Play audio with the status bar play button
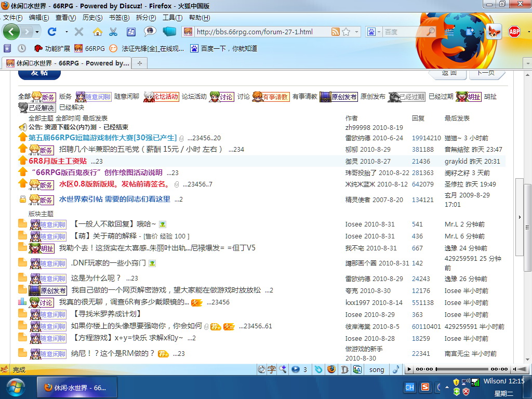The width and height of the screenshot is (532, 399). pyautogui.click(x=409, y=369)
